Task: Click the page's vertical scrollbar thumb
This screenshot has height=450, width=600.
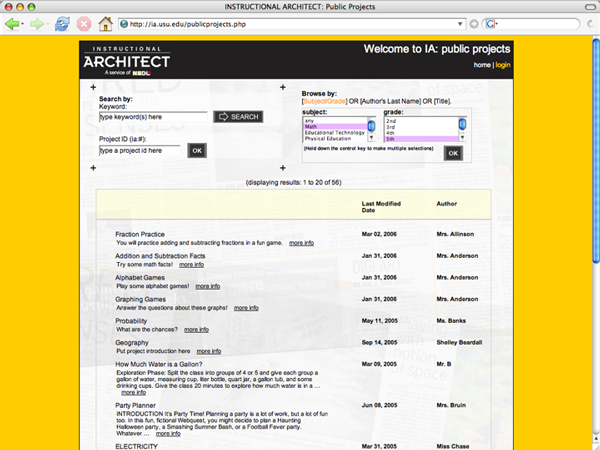Action: (596, 149)
